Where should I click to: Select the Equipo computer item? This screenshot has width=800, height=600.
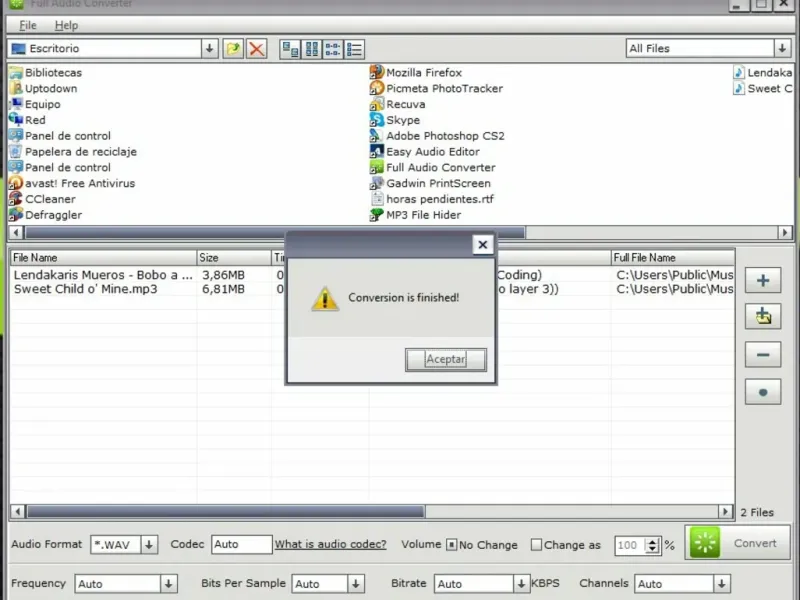pos(35,104)
